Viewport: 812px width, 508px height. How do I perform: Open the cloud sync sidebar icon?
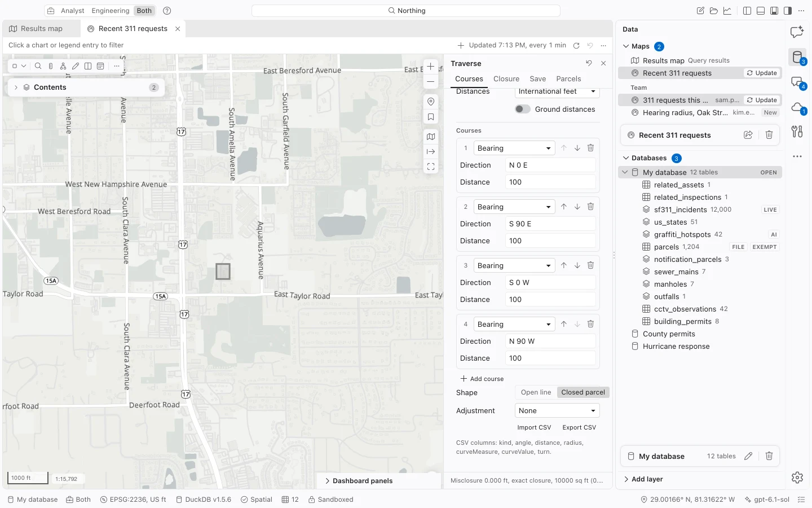coord(797,107)
